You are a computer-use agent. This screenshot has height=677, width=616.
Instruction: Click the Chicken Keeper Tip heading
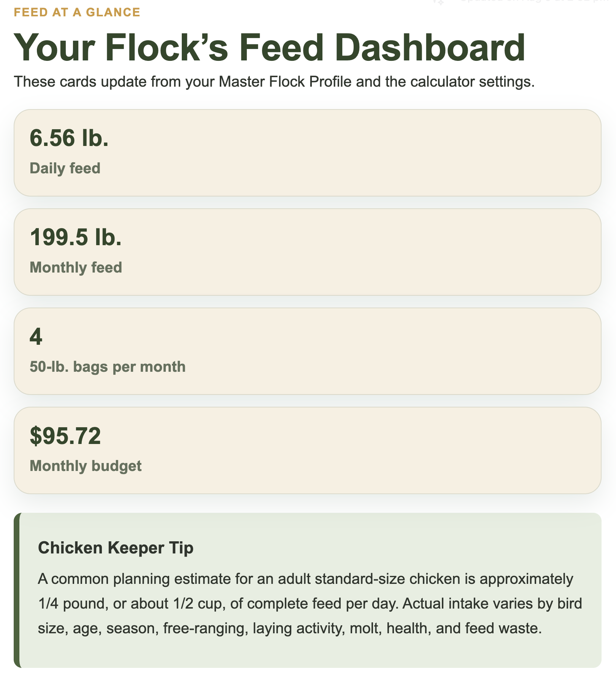click(116, 548)
